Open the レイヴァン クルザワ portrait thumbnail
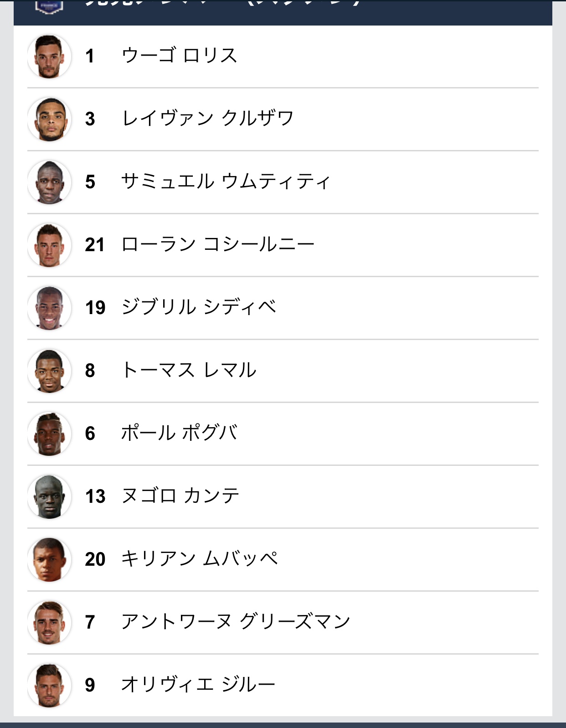566x728 pixels. 49,119
